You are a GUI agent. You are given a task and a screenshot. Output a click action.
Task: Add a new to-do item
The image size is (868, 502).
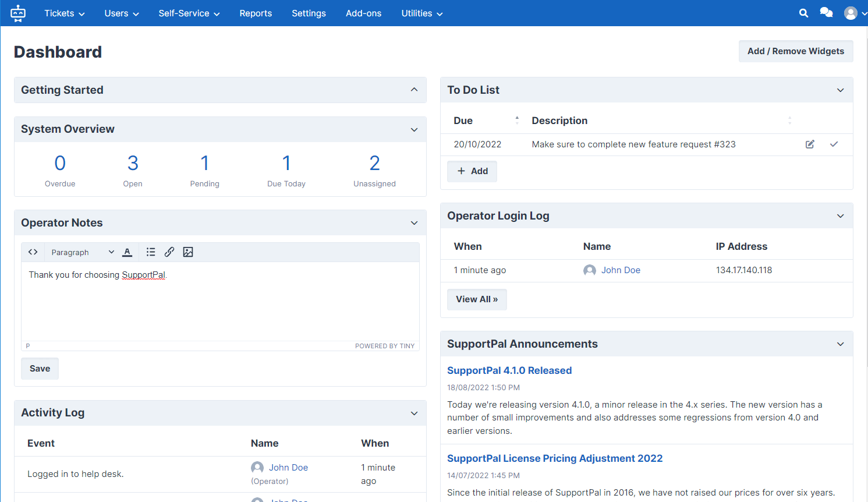(472, 171)
